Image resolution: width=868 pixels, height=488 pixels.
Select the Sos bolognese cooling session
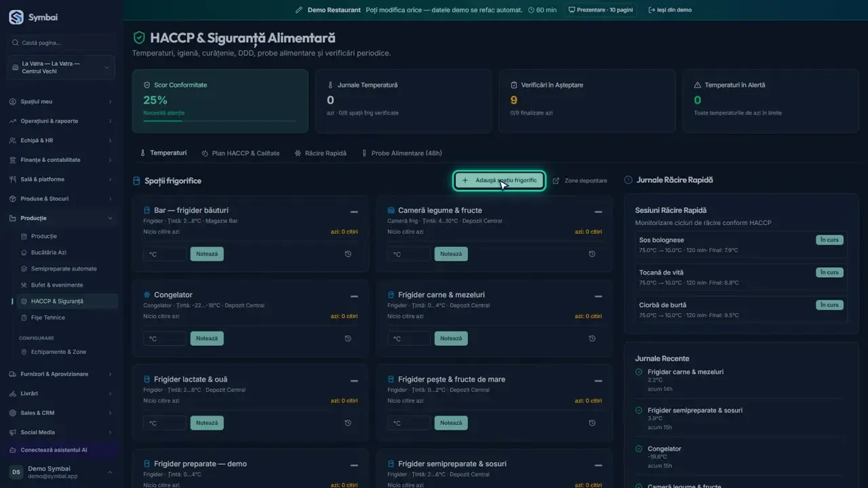tap(741, 245)
